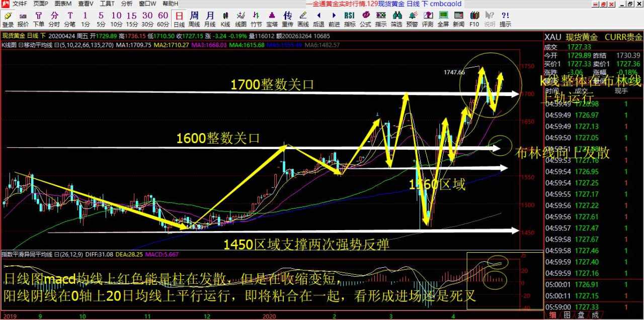Switch to 分时 time-sharing chart
Image resolution: width=644 pixels, height=320 pixels.
[x=54, y=19]
